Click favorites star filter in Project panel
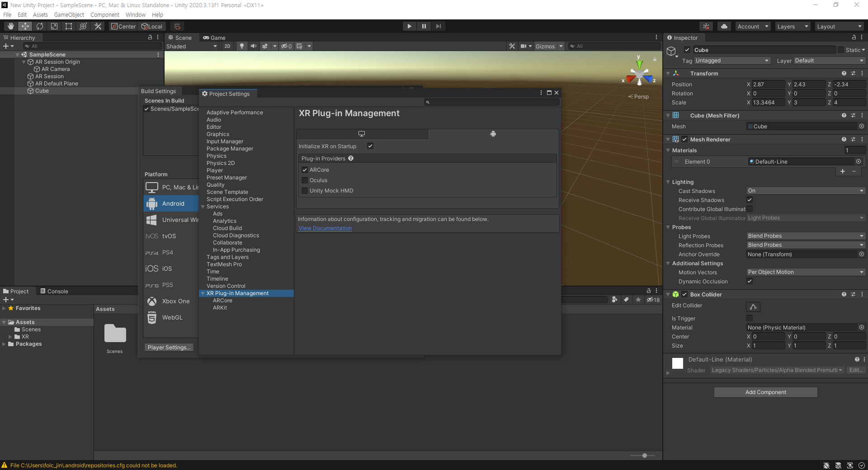Viewport: 868px width, 470px height. [x=638, y=300]
